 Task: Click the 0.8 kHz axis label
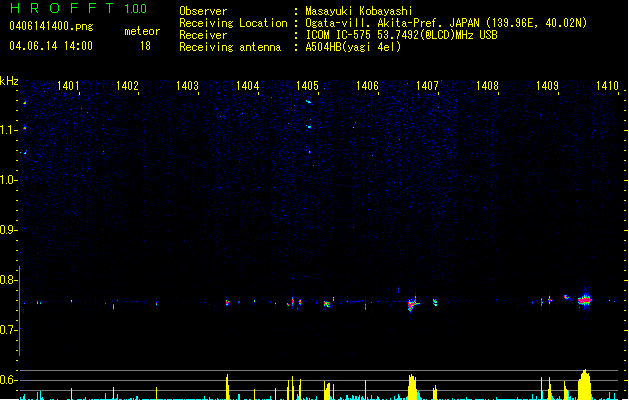pos(8,280)
